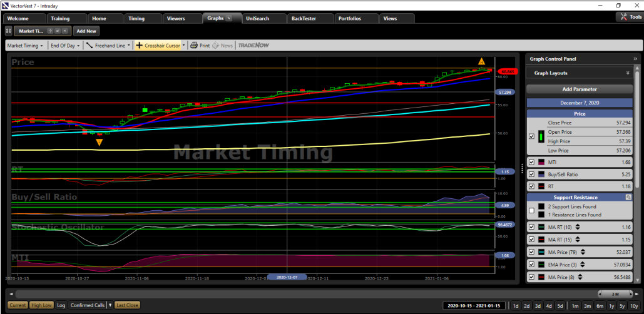Click the Support Resistance settings icon
644x314 pixels.
628,198
